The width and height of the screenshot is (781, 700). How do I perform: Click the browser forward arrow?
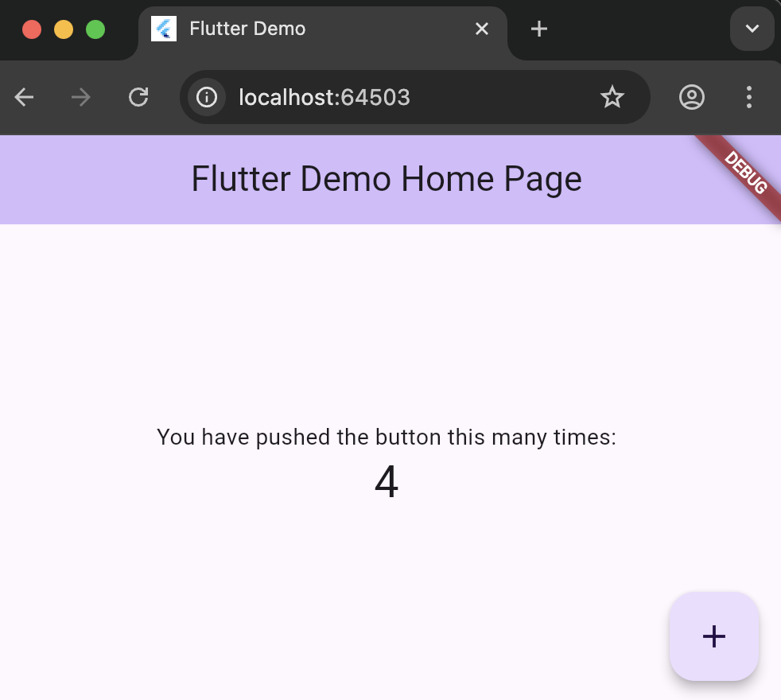pos(80,97)
